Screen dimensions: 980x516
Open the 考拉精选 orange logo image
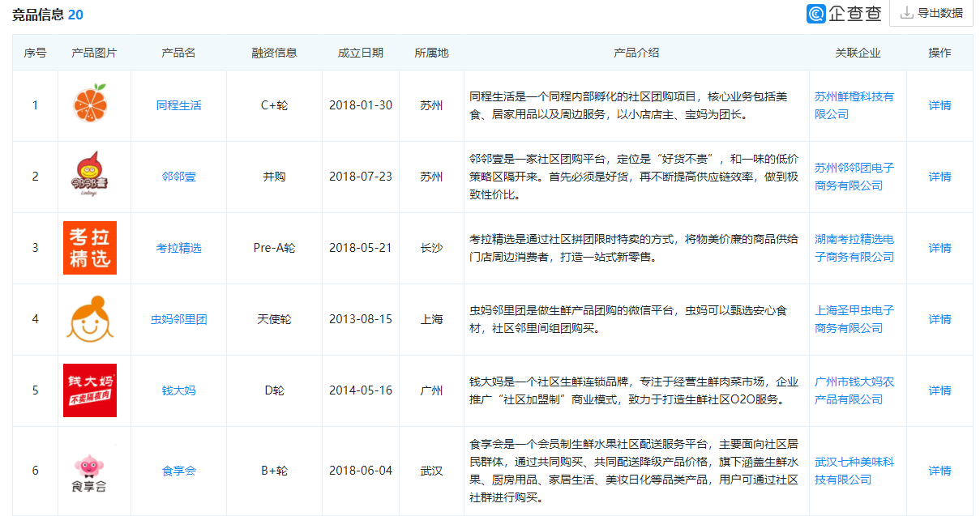click(x=90, y=248)
